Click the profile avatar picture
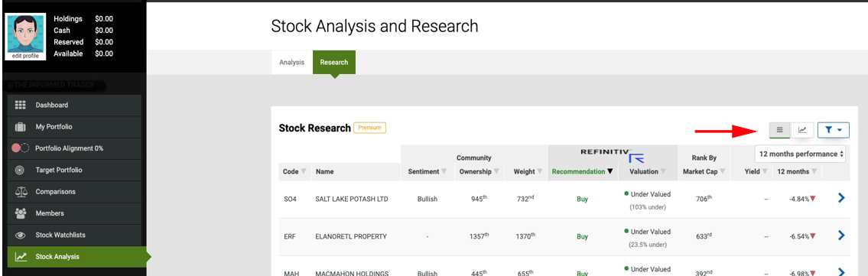 (24, 33)
